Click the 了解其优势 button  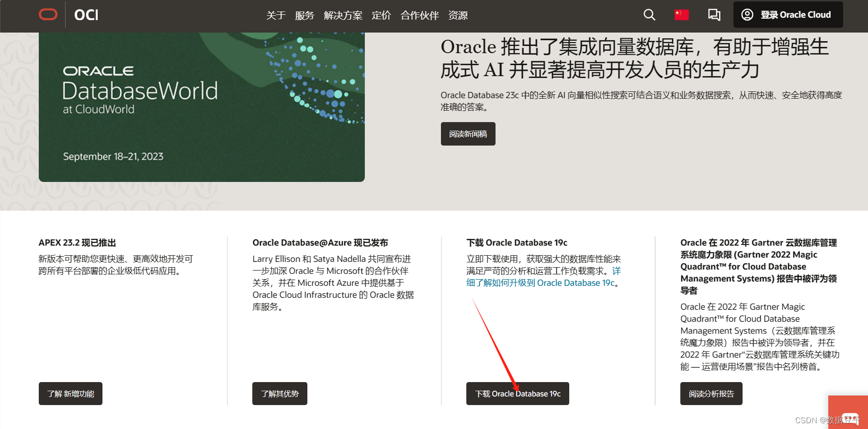point(280,394)
